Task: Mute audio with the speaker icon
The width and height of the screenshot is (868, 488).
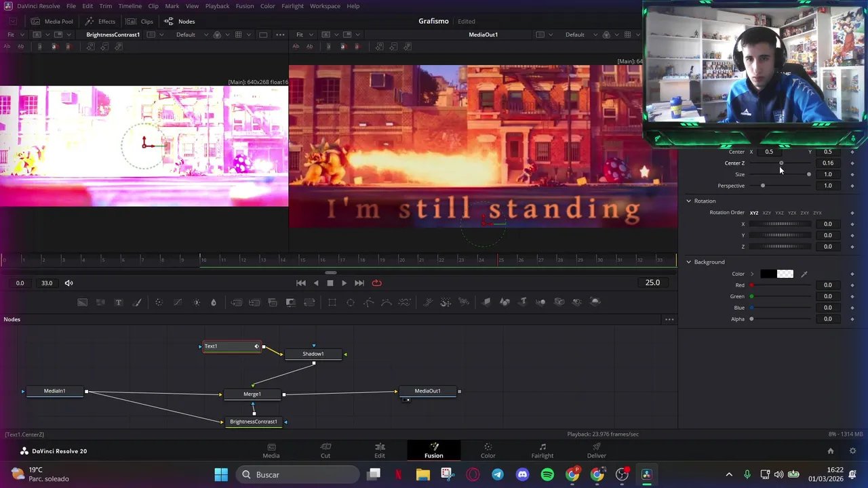Action: tap(68, 283)
